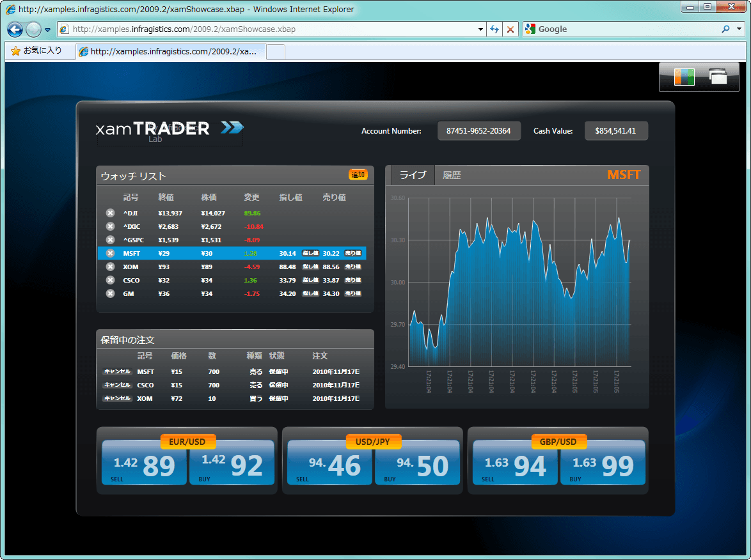Screen dimensions: 751x560
Task: Click the orange 追加 button in watch list
Action: (358, 175)
